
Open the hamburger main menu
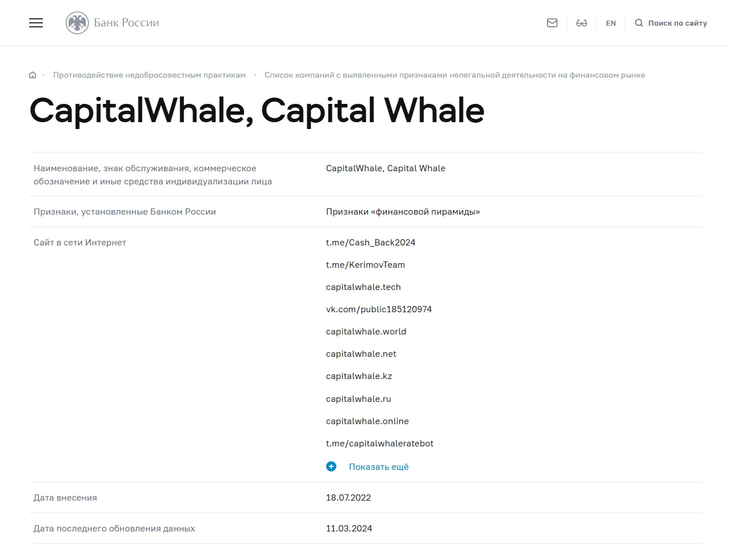[x=36, y=23]
